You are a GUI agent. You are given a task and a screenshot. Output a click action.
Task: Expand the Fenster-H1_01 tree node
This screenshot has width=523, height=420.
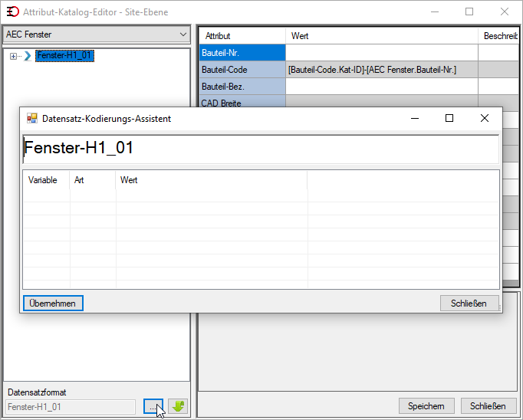[13, 57]
